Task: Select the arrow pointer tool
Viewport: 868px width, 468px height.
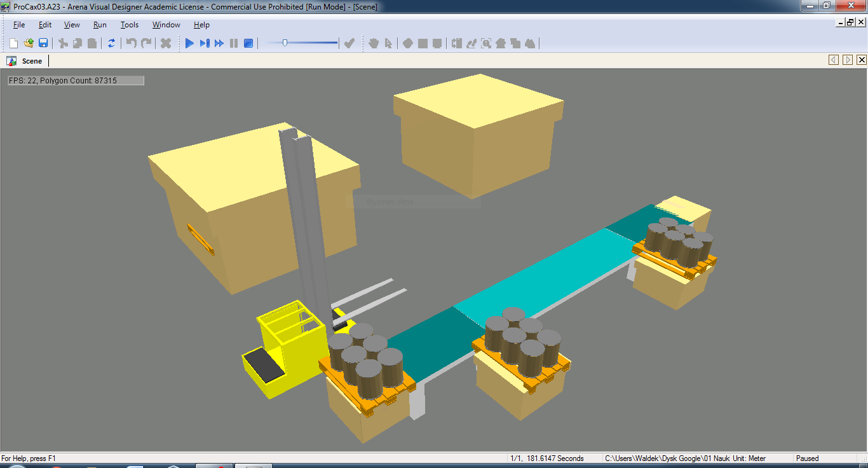Action: (x=388, y=43)
